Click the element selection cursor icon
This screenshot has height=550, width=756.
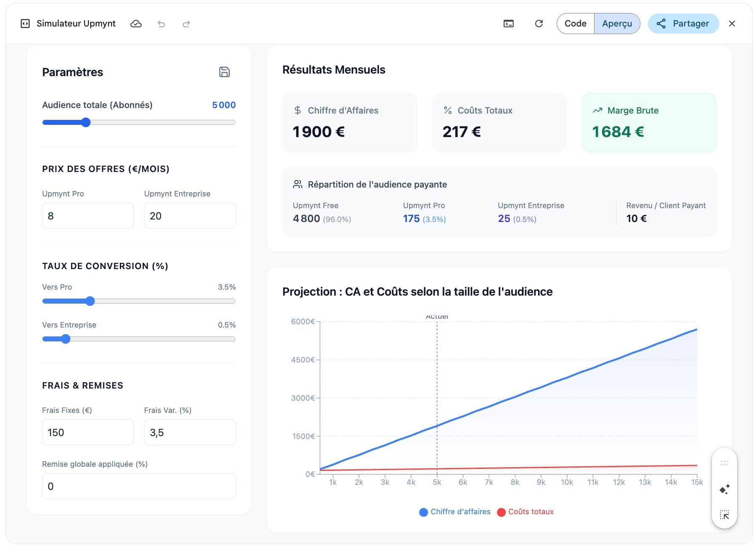pos(724,515)
